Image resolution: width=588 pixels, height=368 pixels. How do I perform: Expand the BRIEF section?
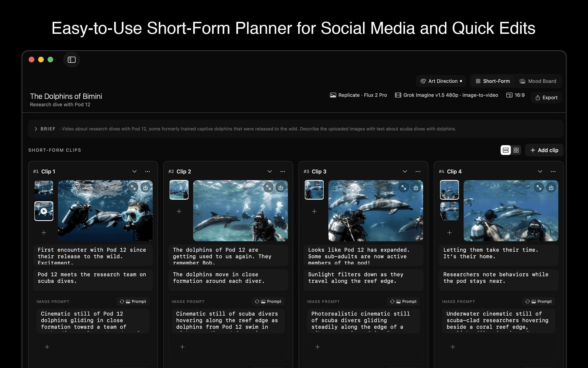36,129
